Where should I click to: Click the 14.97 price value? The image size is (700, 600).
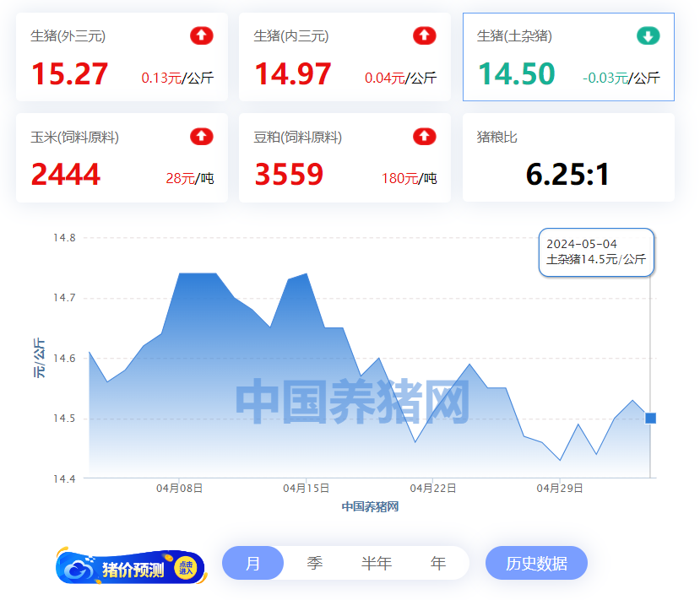pyautogui.click(x=293, y=73)
